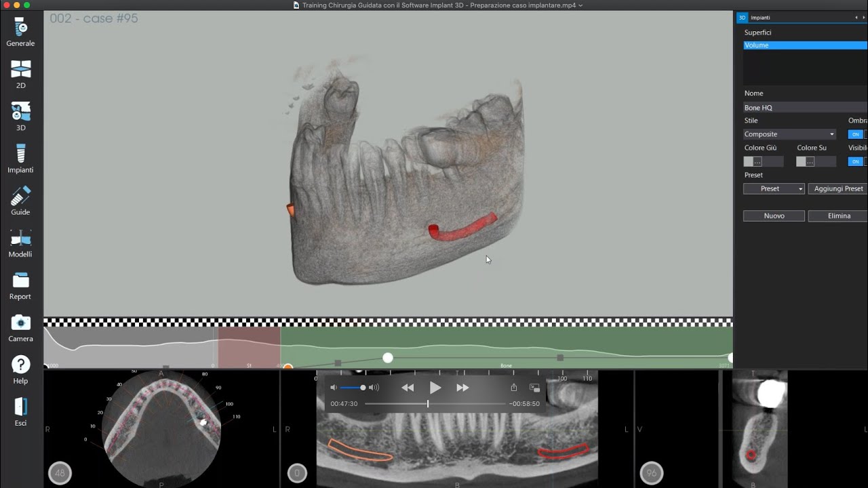The width and height of the screenshot is (868, 488).
Task: Open the Generale section in the sidebar
Action: [20, 33]
